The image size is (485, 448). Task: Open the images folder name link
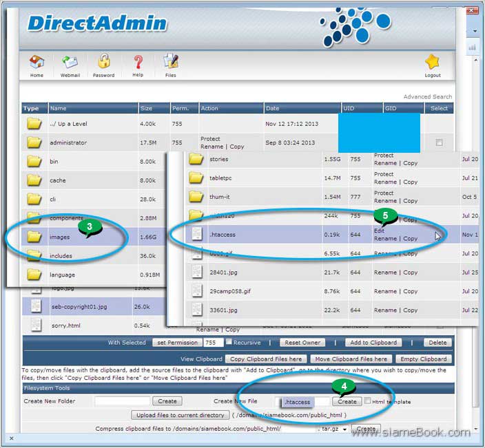[60, 237]
